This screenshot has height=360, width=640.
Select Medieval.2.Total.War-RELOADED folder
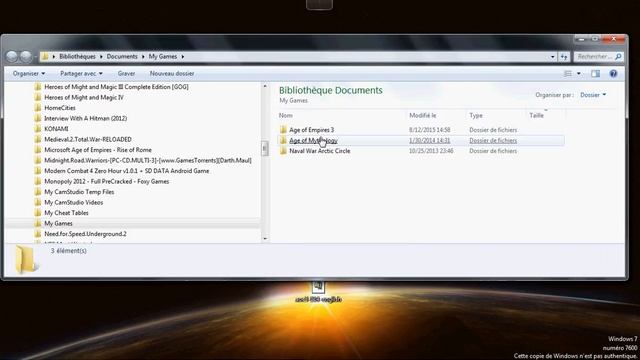point(88,139)
